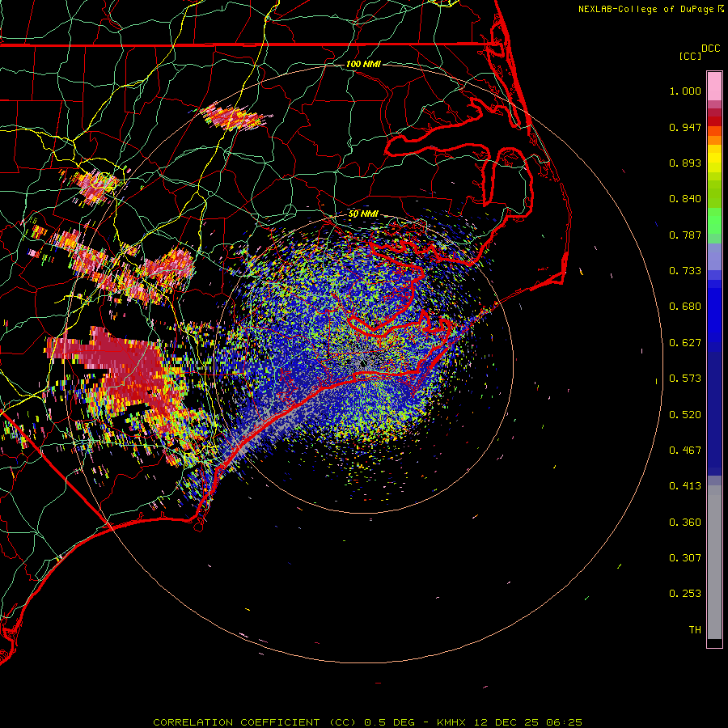Viewport: 728px width, 728px height.
Task: Select the 1.000 color scale value
Action: 685,91
